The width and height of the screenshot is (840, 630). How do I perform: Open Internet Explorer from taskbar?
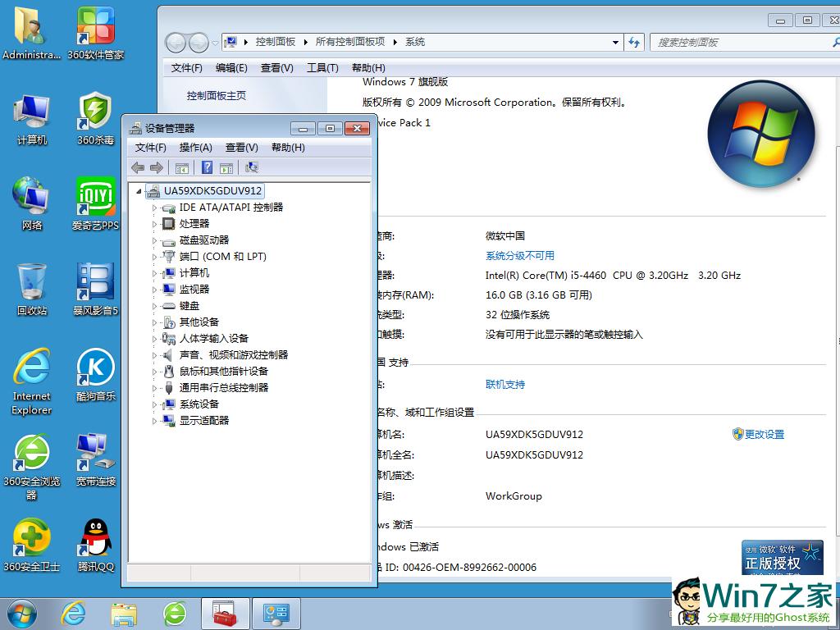72,613
